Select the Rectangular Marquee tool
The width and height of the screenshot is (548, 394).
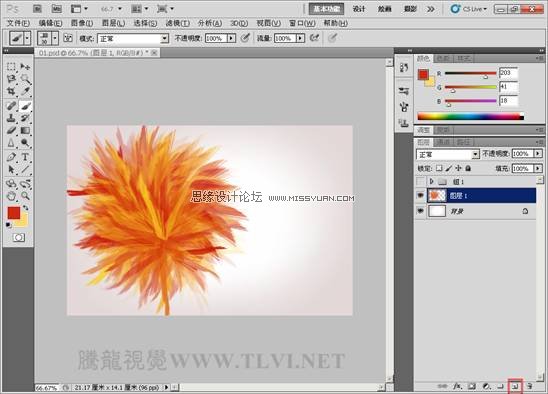[11, 66]
